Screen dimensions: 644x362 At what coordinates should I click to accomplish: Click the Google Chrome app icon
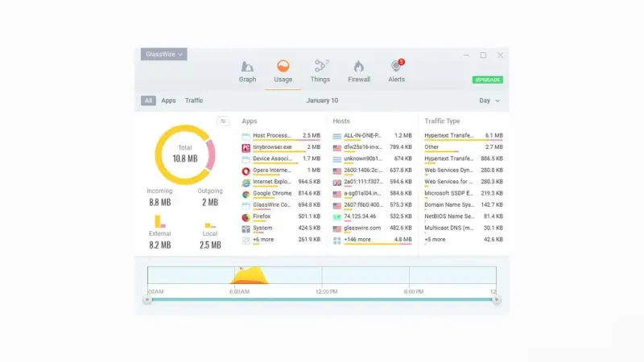click(246, 194)
